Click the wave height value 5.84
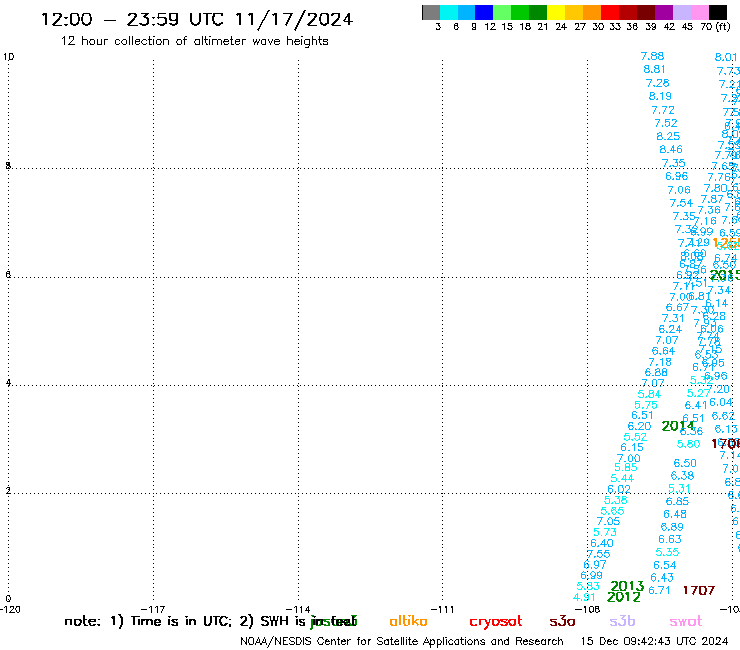The width and height of the screenshot is (740, 650). tap(649, 394)
